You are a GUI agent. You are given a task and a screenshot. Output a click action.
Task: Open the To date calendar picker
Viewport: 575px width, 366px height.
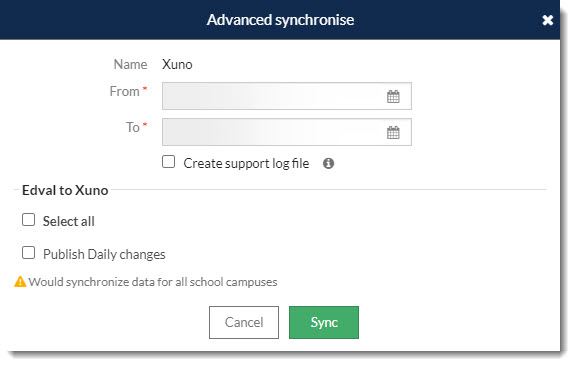click(x=393, y=132)
